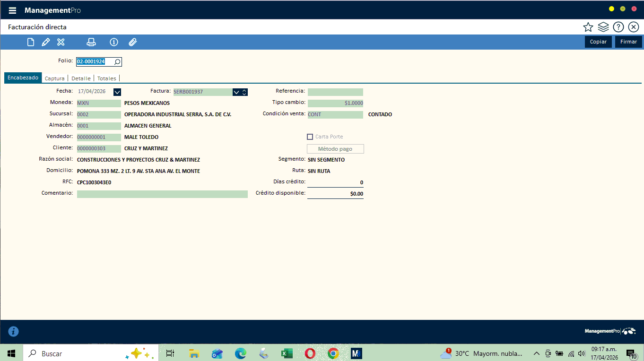Open Excel from the Windows taskbar
644x361 pixels.
coord(287,353)
